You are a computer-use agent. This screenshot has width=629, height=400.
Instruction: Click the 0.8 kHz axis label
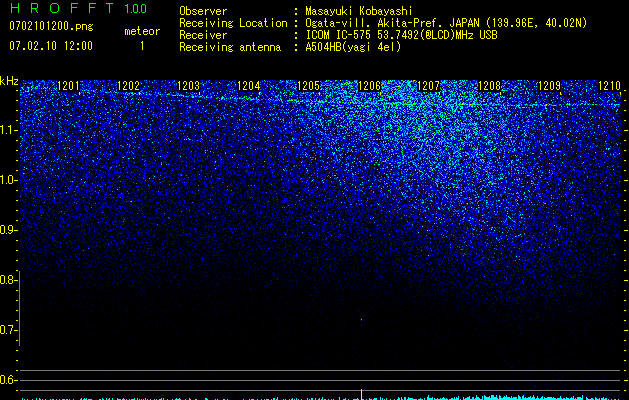pyautogui.click(x=8, y=280)
